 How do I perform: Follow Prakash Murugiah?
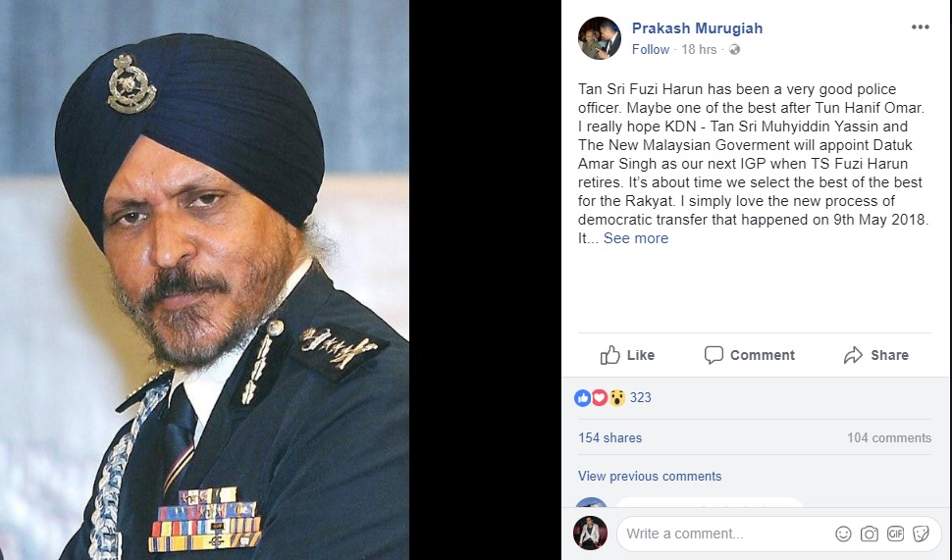(x=651, y=50)
